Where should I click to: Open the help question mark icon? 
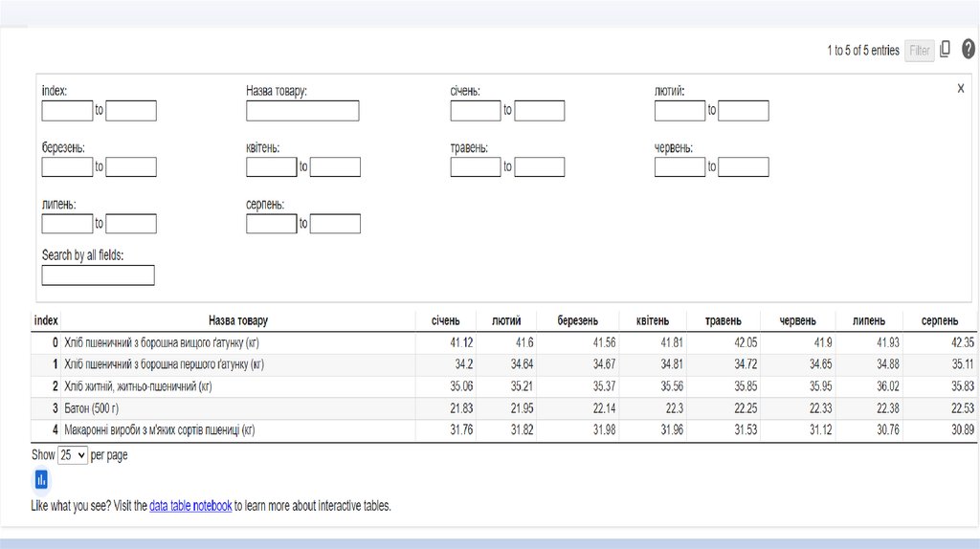968,50
